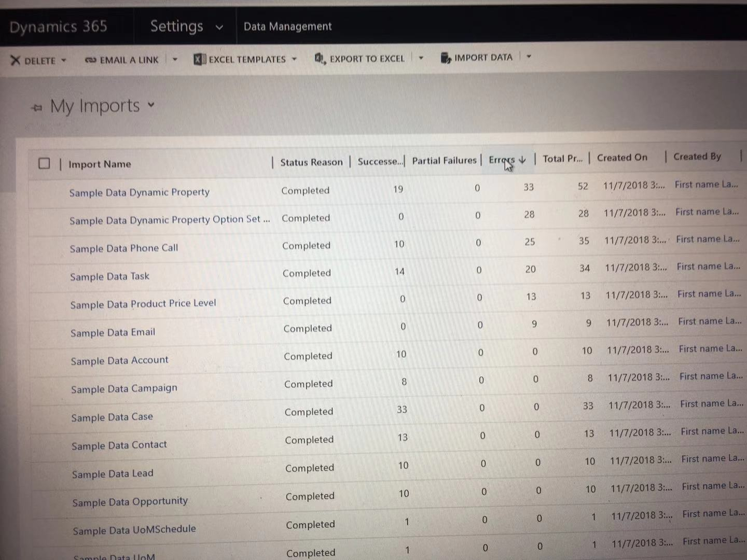Sort by the Import Name column
Screen dimensions: 747x560
pos(100,164)
